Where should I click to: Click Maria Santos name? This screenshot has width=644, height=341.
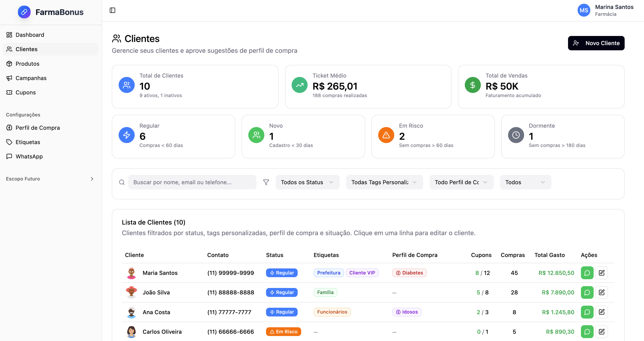(x=160, y=273)
